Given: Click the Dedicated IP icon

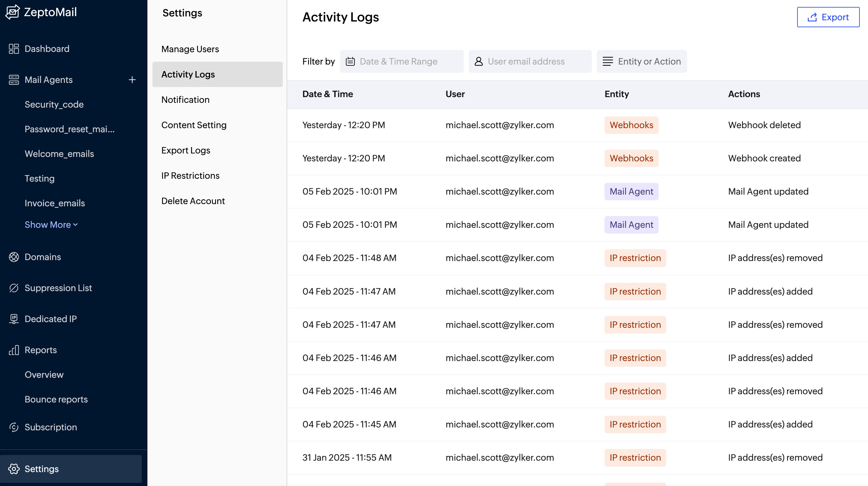Looking at the screenshot, I should point(14,319).
